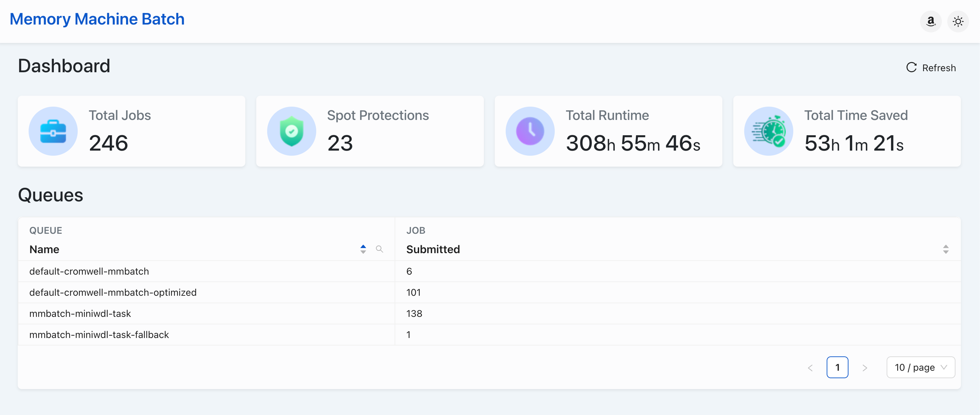Click the submitted count 6
Screen dimensions: 980x415
coord(409,271)
